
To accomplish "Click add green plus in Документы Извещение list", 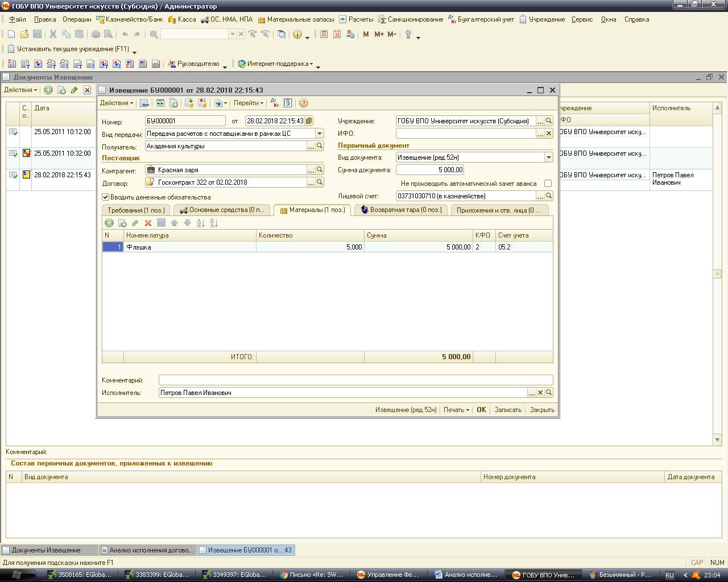I will [x=48, y=90].
